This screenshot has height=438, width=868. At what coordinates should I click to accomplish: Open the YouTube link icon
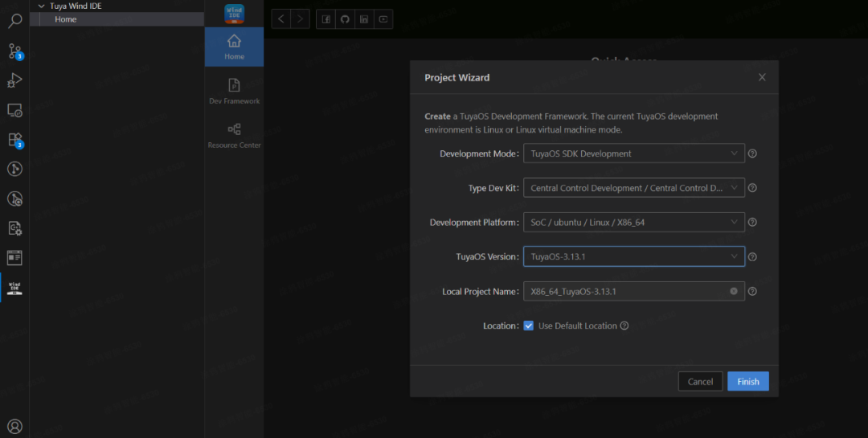383,19
